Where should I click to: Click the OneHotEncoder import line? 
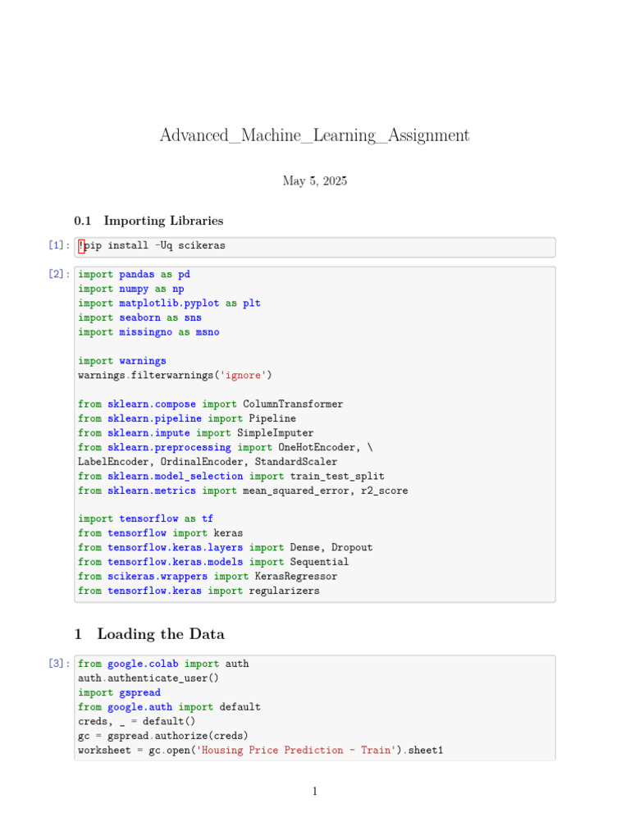pos(226,447)
